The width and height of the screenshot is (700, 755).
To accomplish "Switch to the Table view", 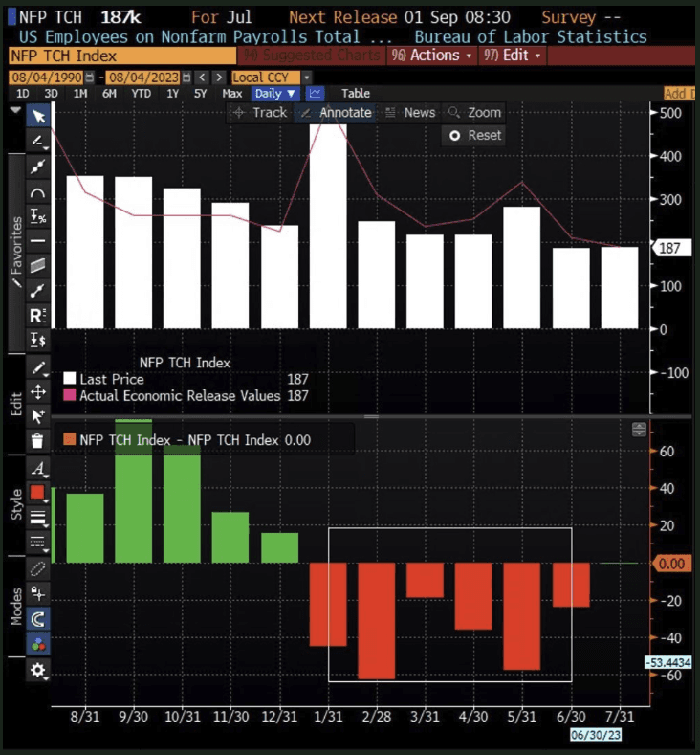I will 356,94.
